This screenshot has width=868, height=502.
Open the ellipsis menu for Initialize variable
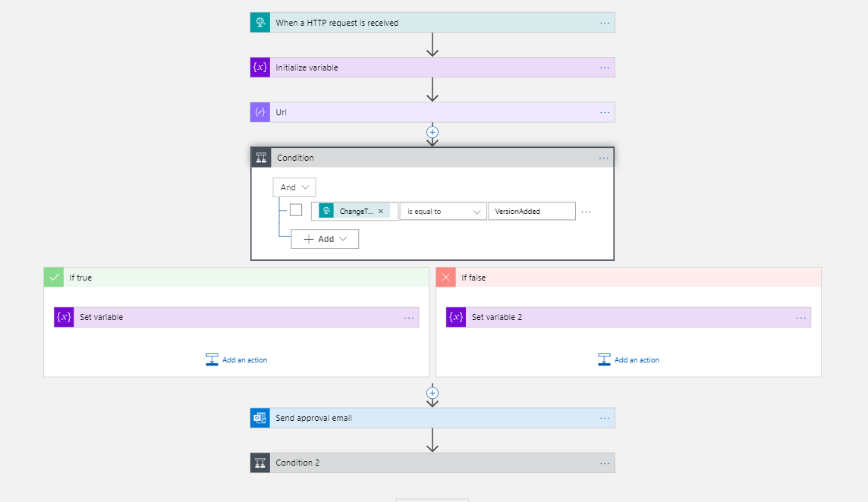[605, 67]
